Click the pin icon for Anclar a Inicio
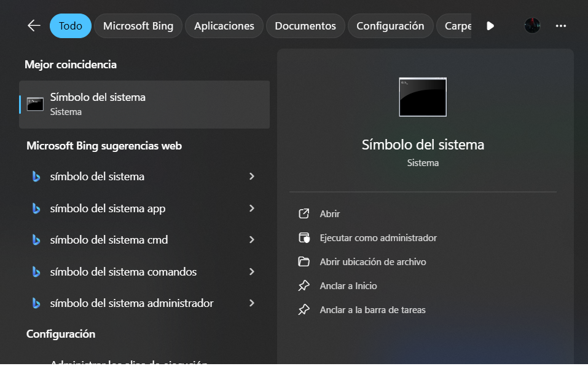 click(304, 286)
